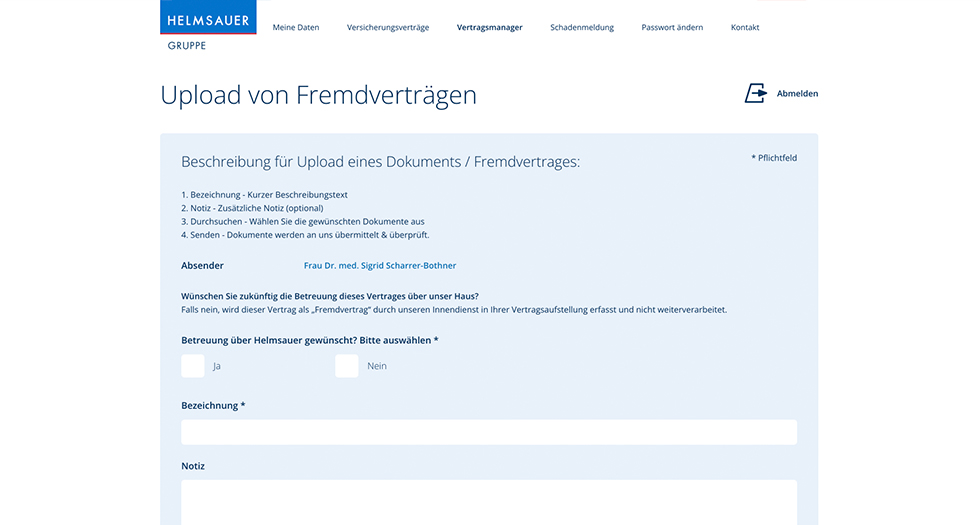The image size is (980, 525).
Task: Click the text '2. Notiz - Zusätzliche Notiz (optional)'
Action: pyautogui.click(x=252, y=208)
